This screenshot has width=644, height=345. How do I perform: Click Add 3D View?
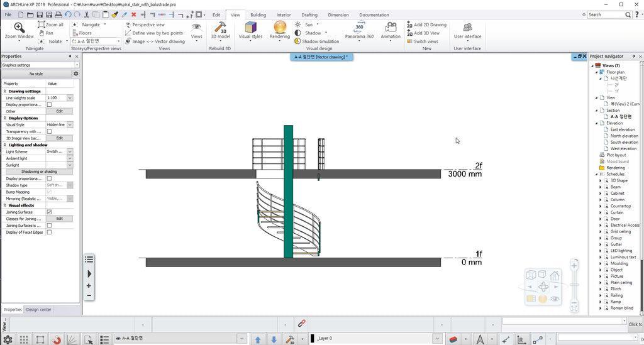(423, 33)
